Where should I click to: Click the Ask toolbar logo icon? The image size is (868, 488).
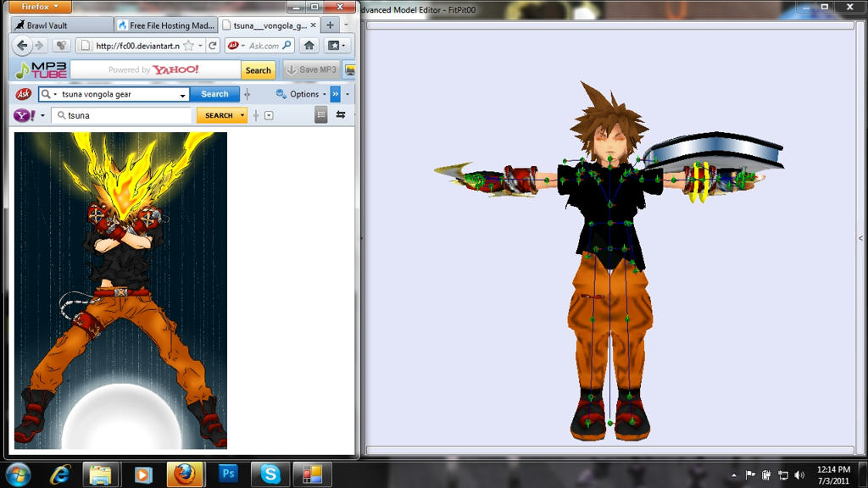24,94
